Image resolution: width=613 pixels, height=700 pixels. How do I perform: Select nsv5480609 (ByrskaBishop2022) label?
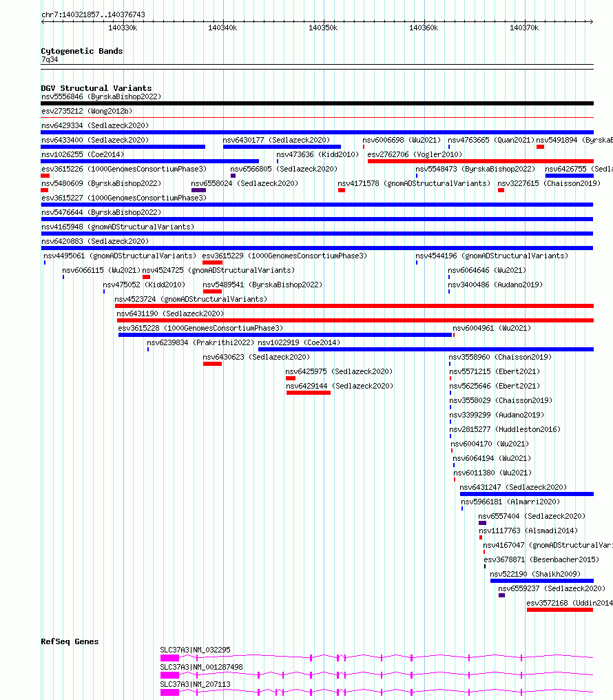(x=101, y=183)
